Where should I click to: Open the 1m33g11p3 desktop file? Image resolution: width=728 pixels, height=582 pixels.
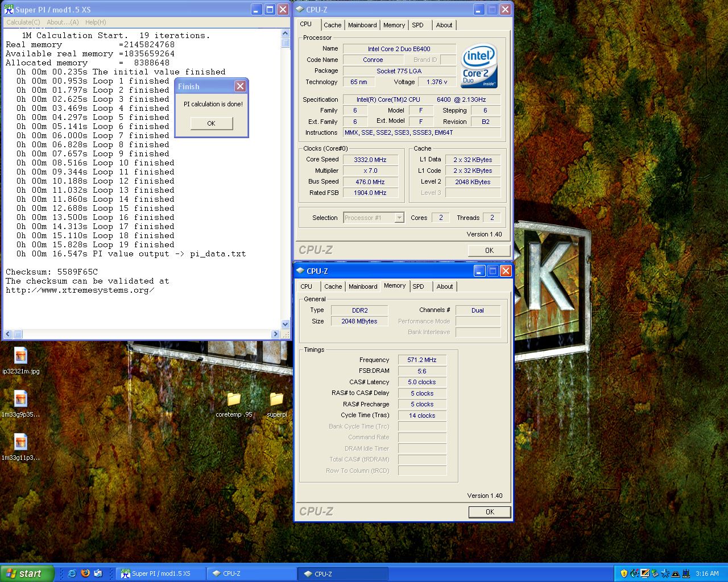[x=20, y=442]
